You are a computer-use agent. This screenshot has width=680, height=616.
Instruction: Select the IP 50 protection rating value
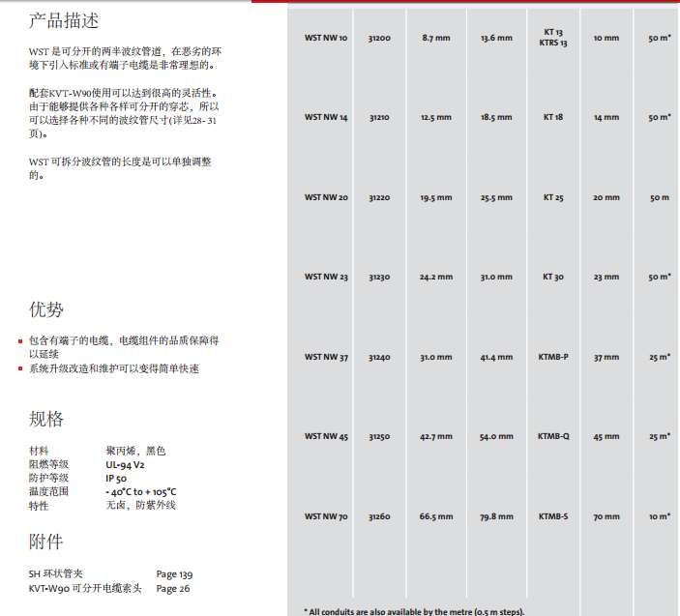(x=116, y=478)
